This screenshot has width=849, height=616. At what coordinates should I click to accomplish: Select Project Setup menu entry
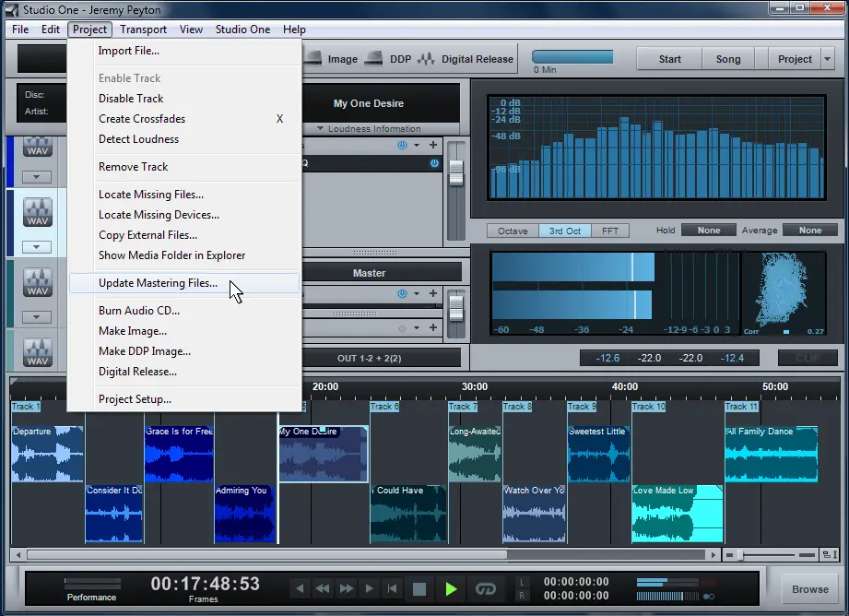click(x=184, y=399)
